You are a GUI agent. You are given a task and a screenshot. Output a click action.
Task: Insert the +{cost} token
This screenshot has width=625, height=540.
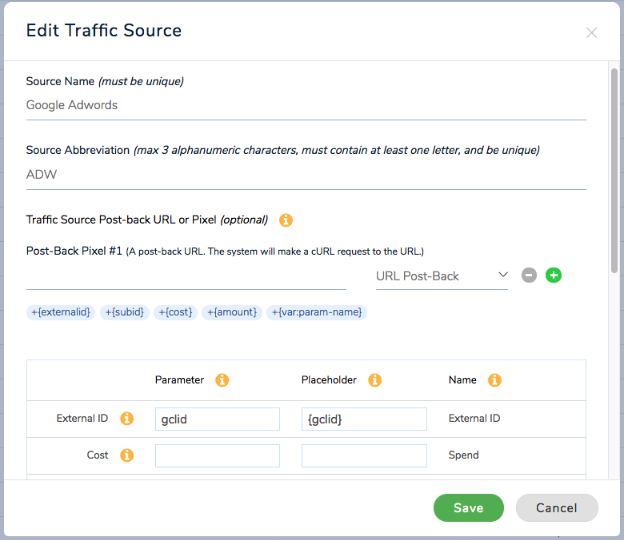175,312
